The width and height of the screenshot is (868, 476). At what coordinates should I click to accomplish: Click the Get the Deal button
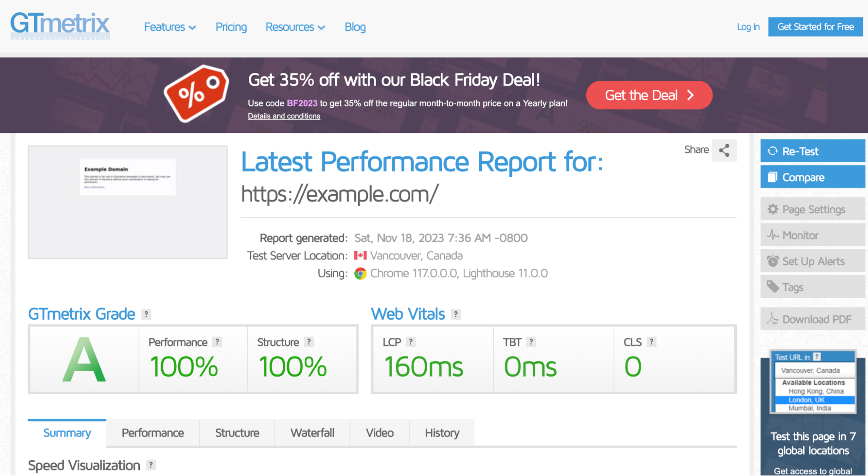point(649,95)
